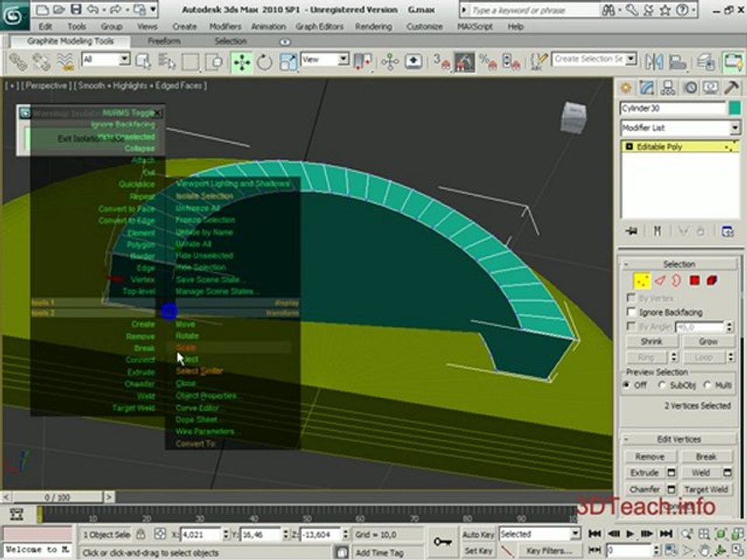Open the Create command panel tab
The image size is (747, 560).
[626, 88]
